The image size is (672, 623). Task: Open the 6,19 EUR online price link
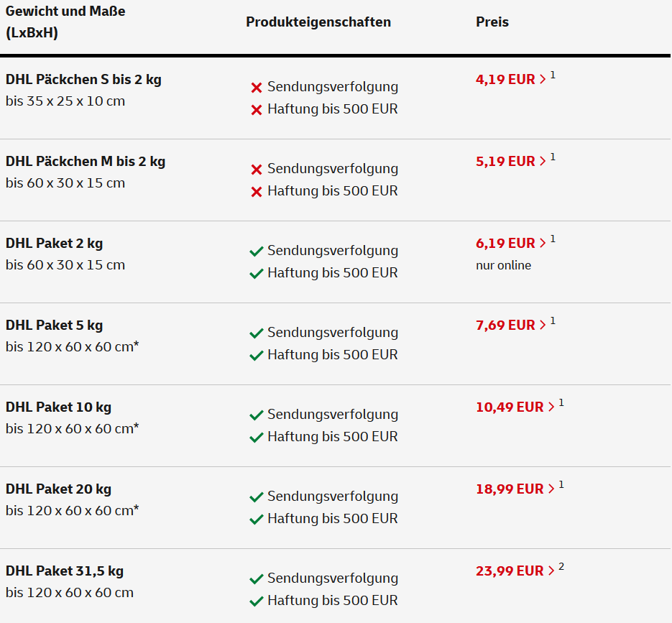click(510, 243)
